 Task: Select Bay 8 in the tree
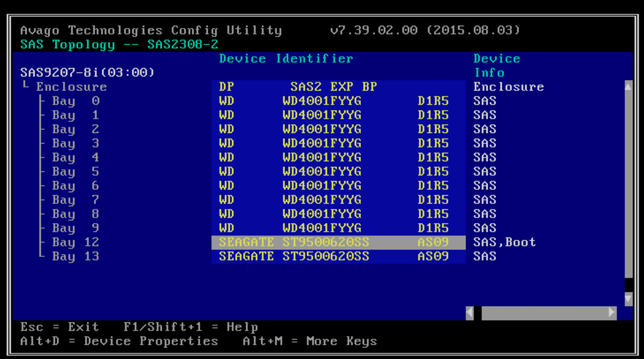point(76,214)
